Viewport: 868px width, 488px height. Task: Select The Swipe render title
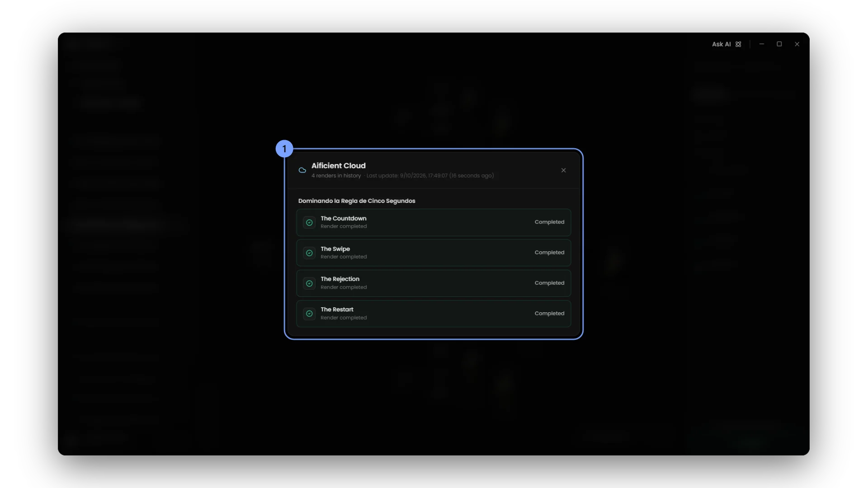coord(335,249)
